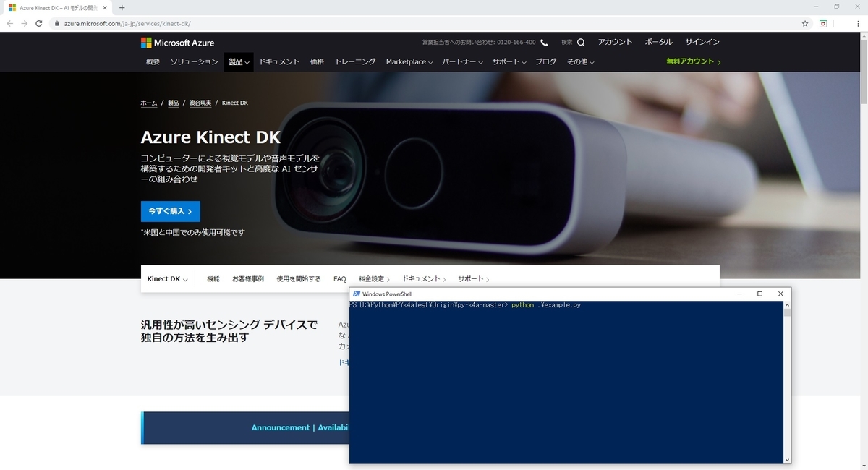Open a new Chrome tab
The height and width of the screenshot is (470, 868).
pyautogui.click(x=122, y=7)
